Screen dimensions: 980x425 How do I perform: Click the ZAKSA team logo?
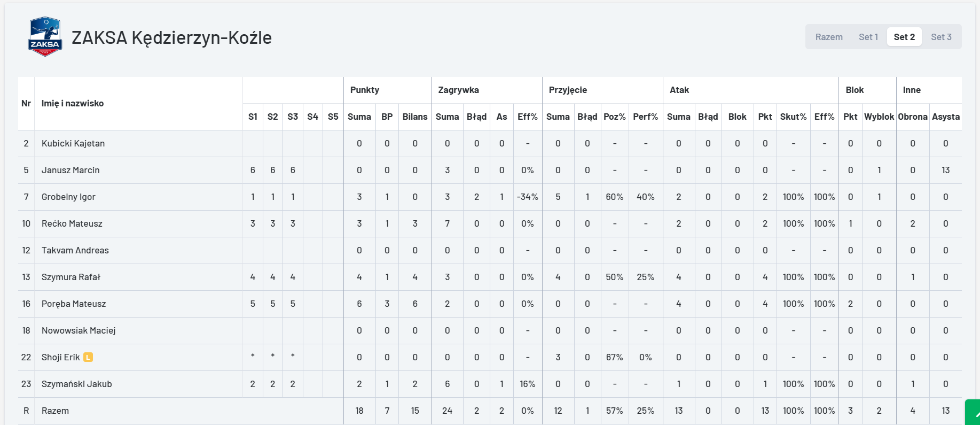click(x=45, y=37)
